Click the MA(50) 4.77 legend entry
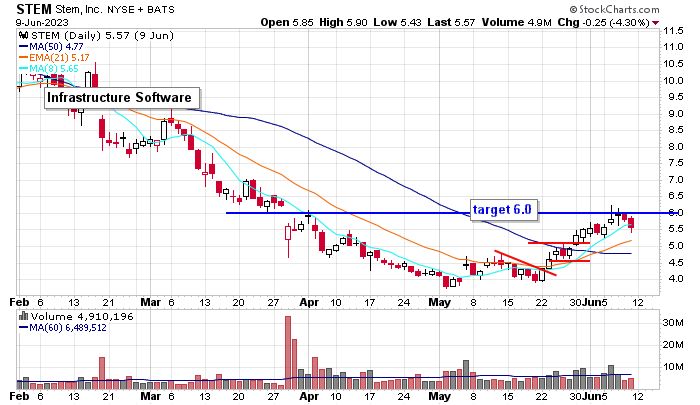 (51, 46)
